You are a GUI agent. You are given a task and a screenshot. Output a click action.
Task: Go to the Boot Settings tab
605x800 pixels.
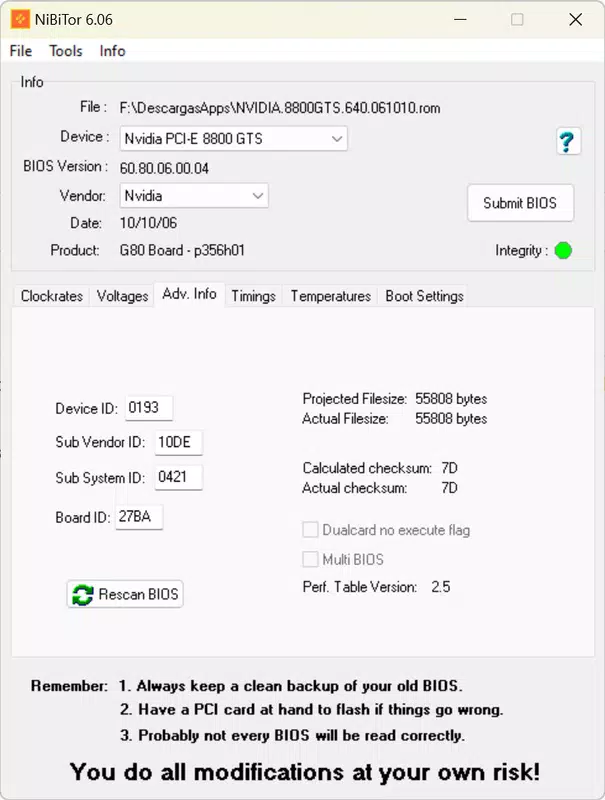pyautogui.click(x=424, y=296)
